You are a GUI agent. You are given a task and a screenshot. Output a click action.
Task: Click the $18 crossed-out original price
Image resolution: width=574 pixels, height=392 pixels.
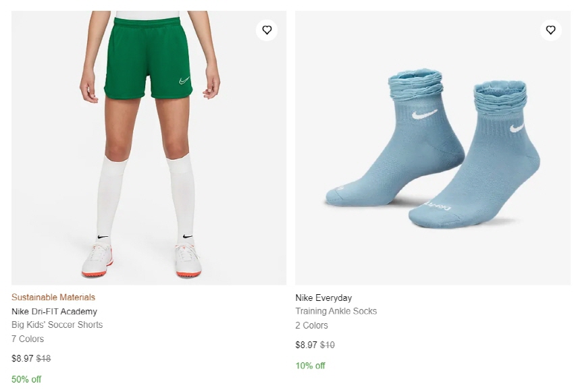coord(43,358)
